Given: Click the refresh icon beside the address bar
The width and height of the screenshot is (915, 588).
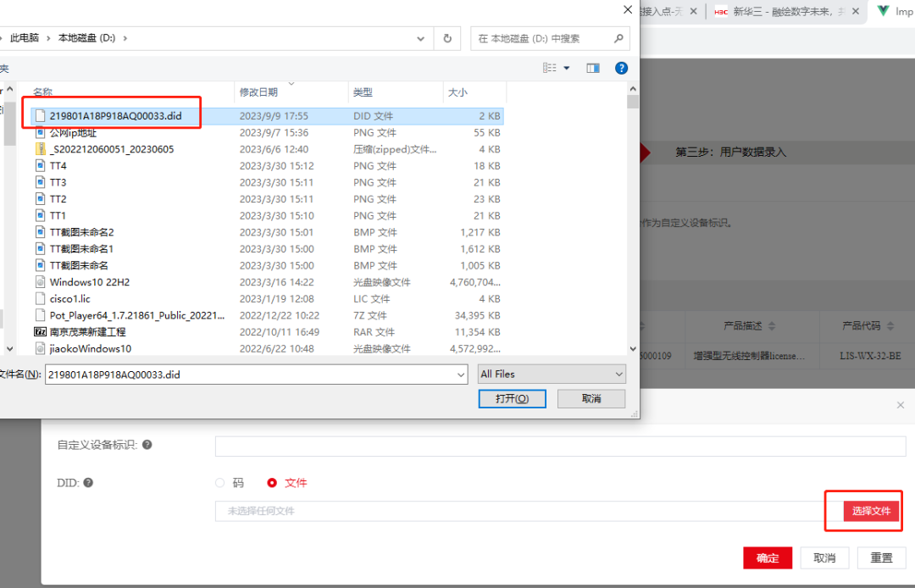Looking at the screenshot, I should (447, 38).
